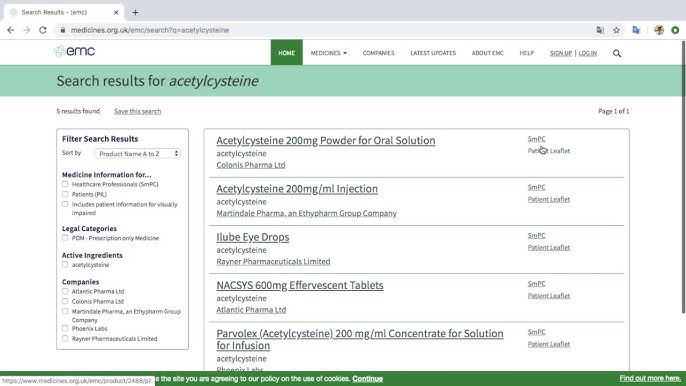
Task: Check Patients (PIL) filter
Action: 65,194
